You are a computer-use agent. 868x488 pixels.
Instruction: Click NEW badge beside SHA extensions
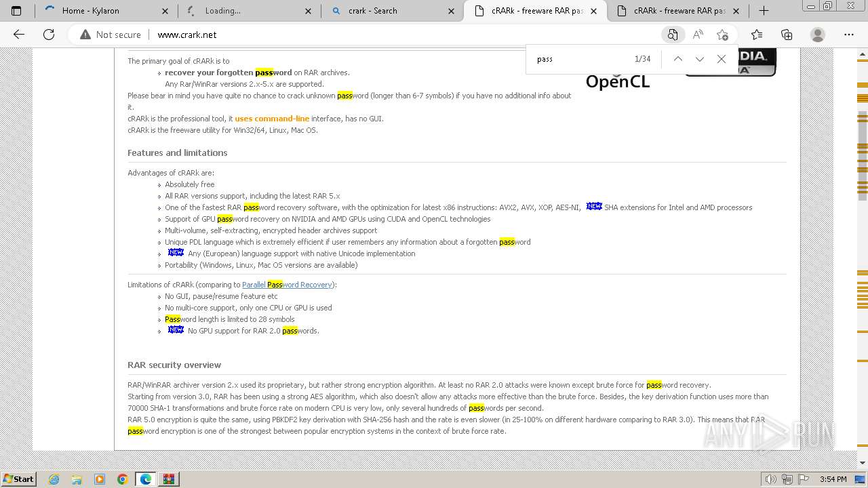pyautogui.click(x=594, y=206)
